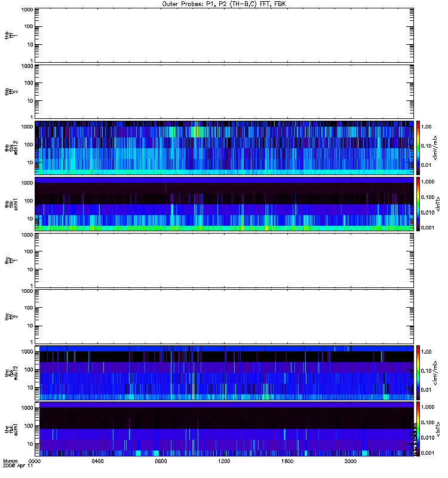This screenshot has height=478, width=448.
Task: Click the thc fbk scm1 spectrogram panel
Action: tap(225, 429)
